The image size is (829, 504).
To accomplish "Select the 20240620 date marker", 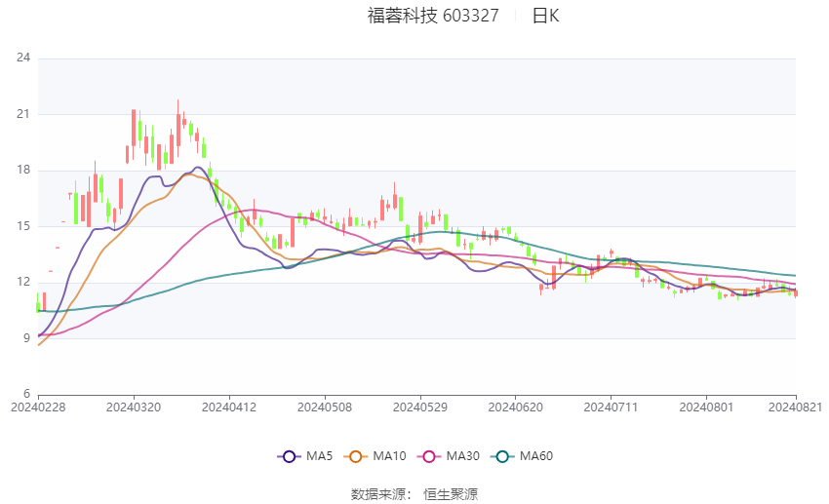I will 516,407.
